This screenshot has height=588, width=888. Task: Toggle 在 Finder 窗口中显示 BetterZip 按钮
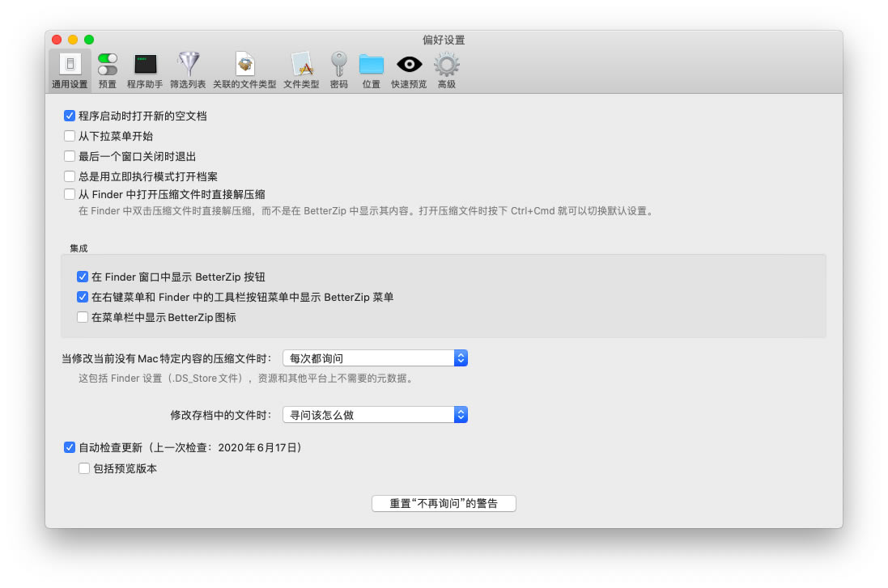coord(83,277)
